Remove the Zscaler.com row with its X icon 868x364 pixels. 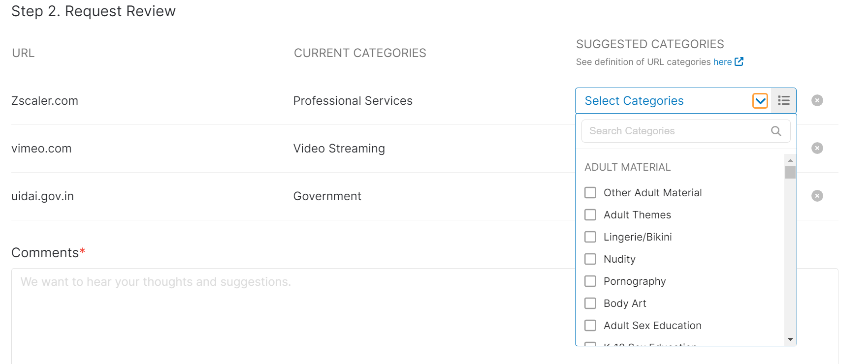coord(817,100)
